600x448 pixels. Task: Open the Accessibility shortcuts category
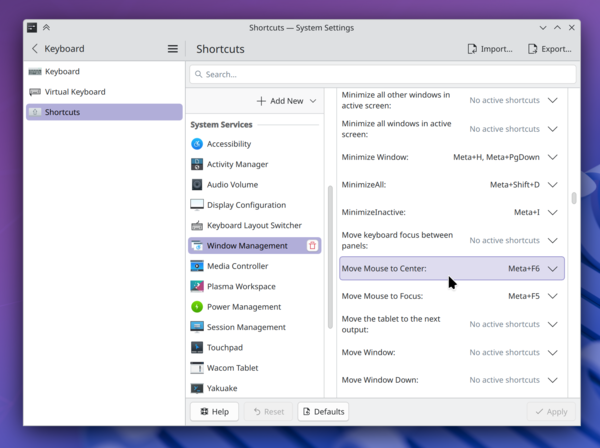point(228,144)
